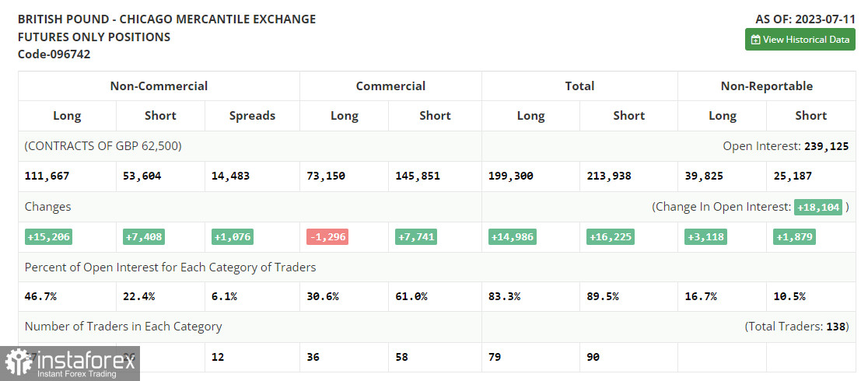868x381 pixels.
Task: Select the Non-Commercial column group header
Action: [x=159, y=86]
